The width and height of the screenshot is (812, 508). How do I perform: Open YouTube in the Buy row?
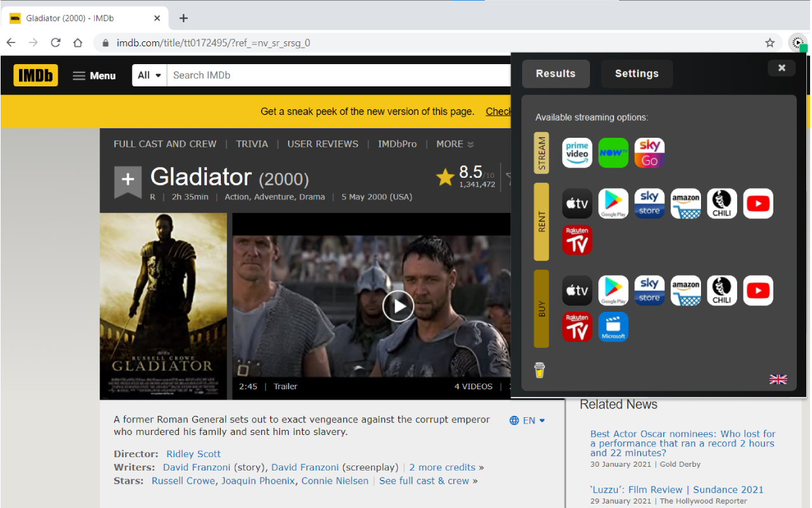758,291
